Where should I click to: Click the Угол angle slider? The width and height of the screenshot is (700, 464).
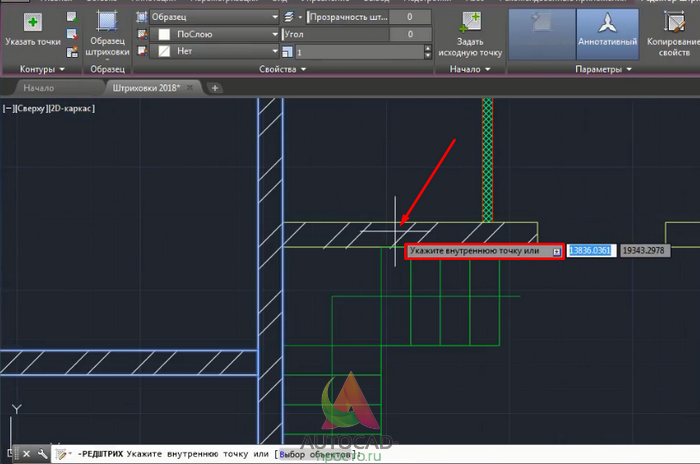tap(356, 34)
